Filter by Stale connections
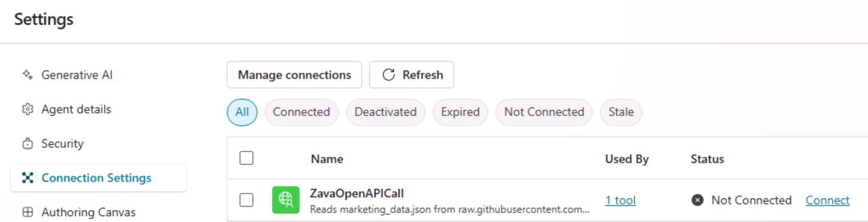This screenshot has width=868, height=222. tap(621, 112)
